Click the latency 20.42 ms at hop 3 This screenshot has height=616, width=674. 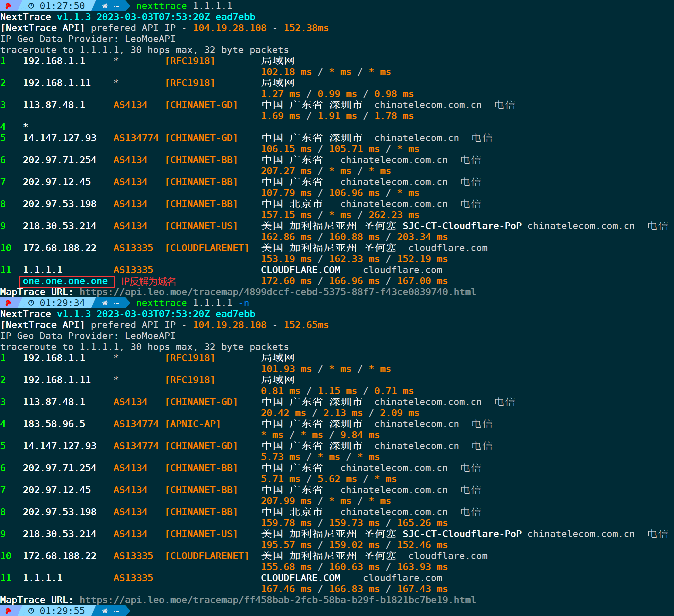pos(283,413)
